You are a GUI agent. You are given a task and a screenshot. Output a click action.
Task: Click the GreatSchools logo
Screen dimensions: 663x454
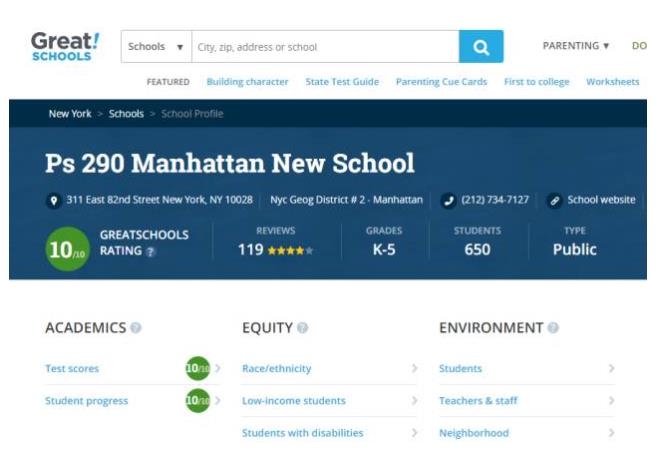pos(65,46)
